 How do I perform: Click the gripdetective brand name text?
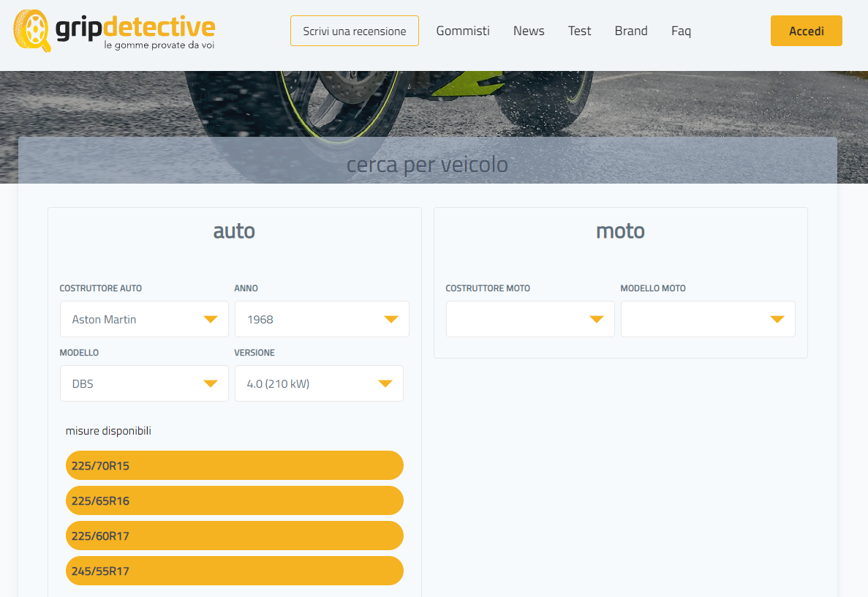tap(135, 28)
